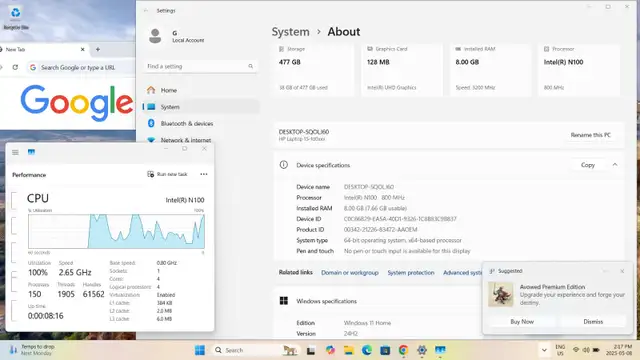Open Google Chrome taskbar icon

click(x=403, y=350)
